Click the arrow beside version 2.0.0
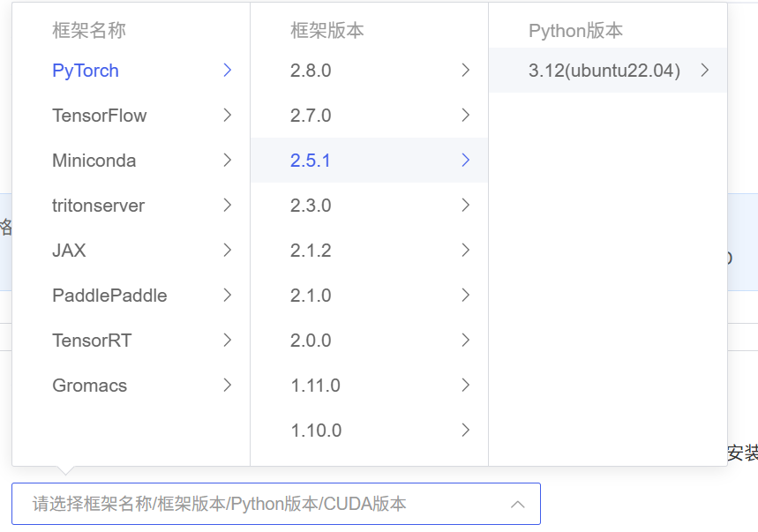 (x=466, y=341)
